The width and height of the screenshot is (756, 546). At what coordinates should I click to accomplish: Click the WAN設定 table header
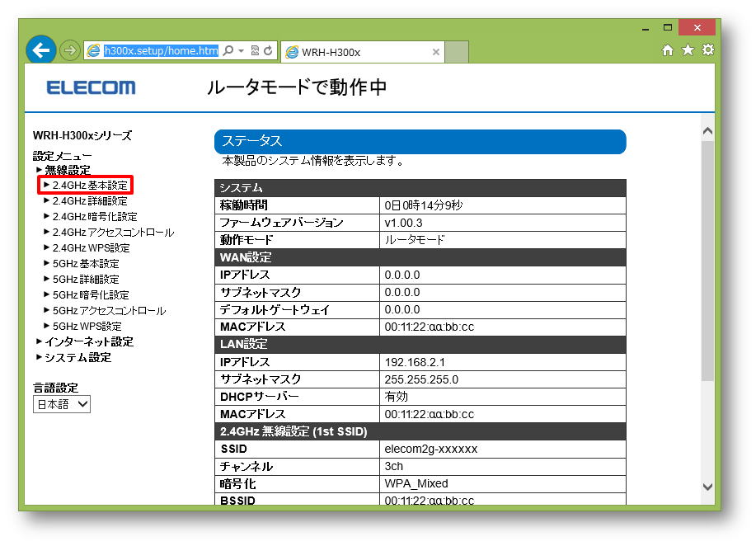pos(420,257)
